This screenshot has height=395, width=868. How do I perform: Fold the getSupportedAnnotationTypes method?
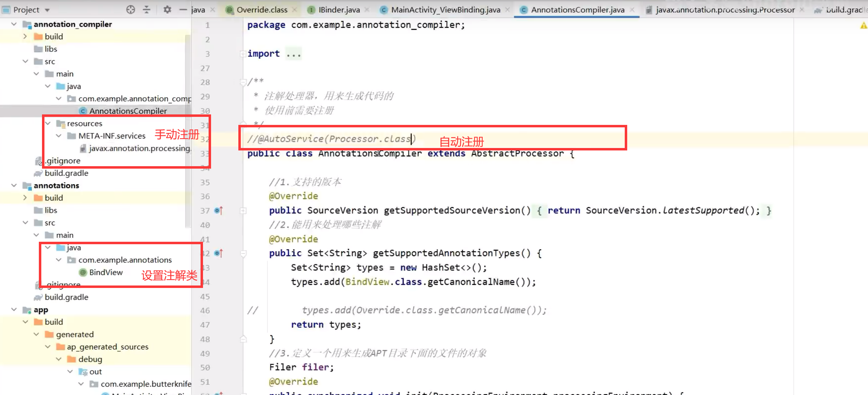(243, 253)
